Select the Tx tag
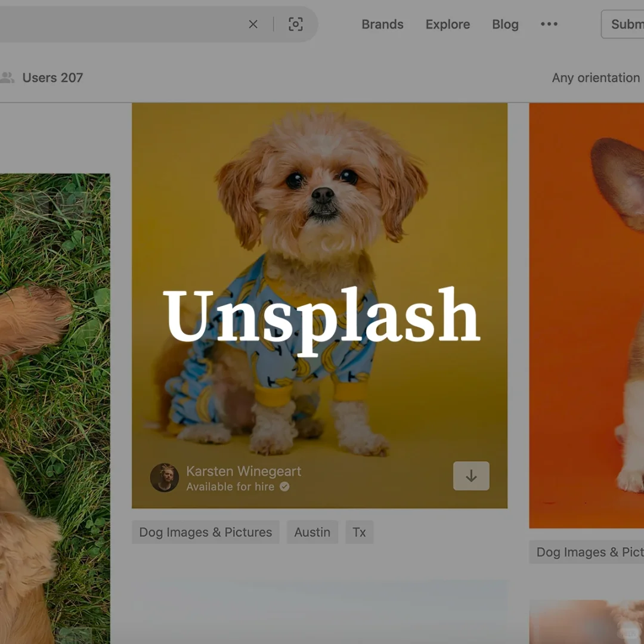The width and height of the screenshot is (644, 644). tap(360, 532)
